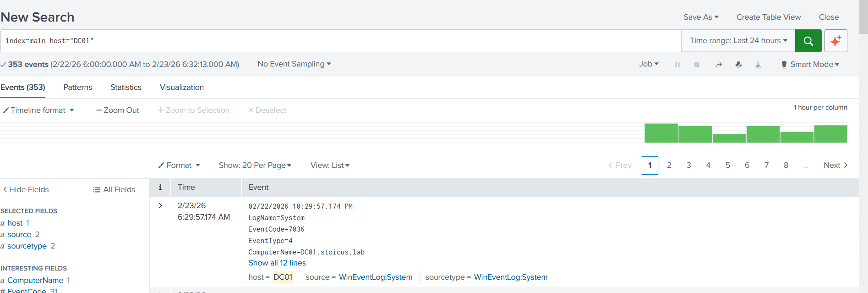868x293 pixels.
Task: Hide Fields sidebar toggle
Action: (x=26, y=189)
